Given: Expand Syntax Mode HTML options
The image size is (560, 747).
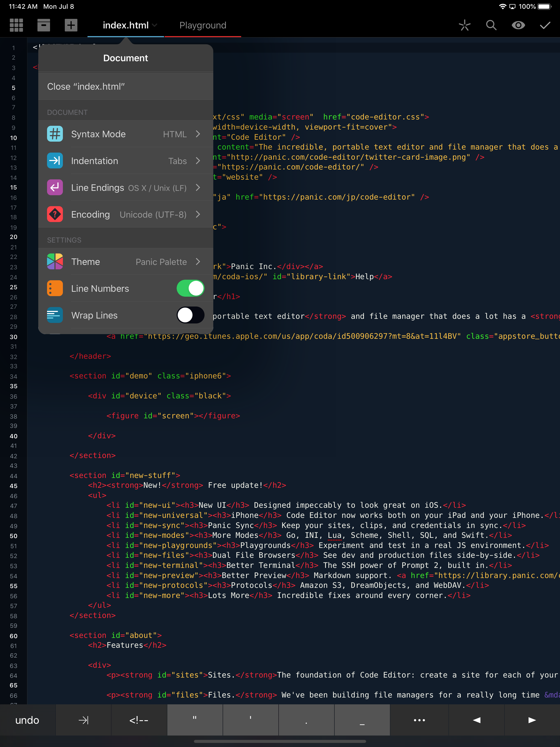Looking at the screenshot, I should pos(126,134).
